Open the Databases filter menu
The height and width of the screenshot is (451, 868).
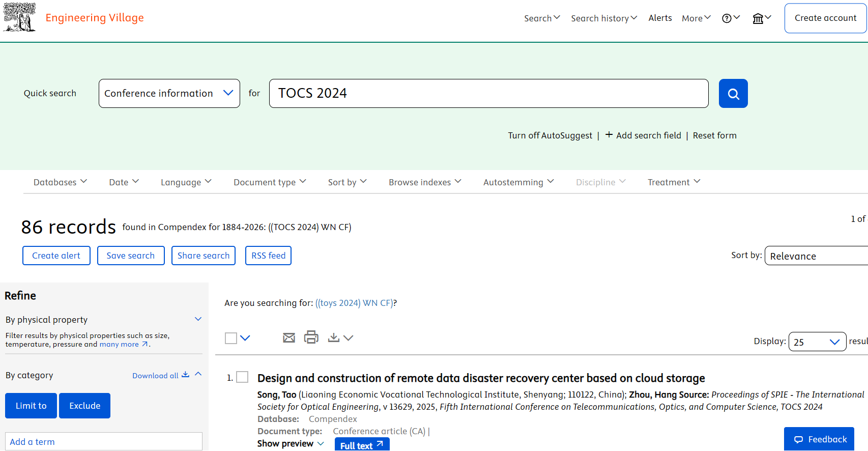point(61,182)
